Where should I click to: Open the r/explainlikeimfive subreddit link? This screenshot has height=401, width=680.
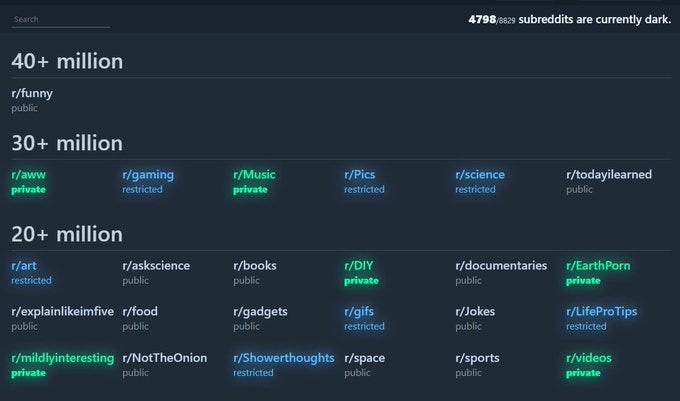pyautogui.click(x=62, y=312)
